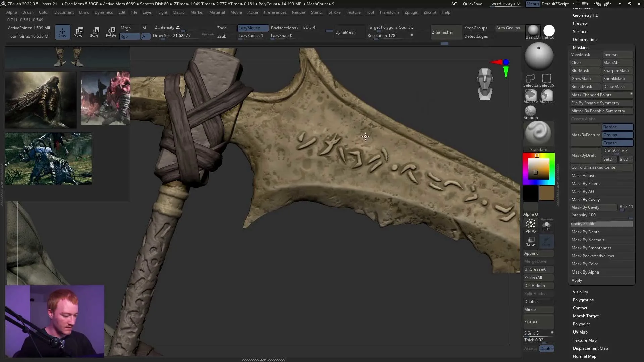Expand the Polygroups section
This screenshot has width=644, height=362.
click(583, 300)
